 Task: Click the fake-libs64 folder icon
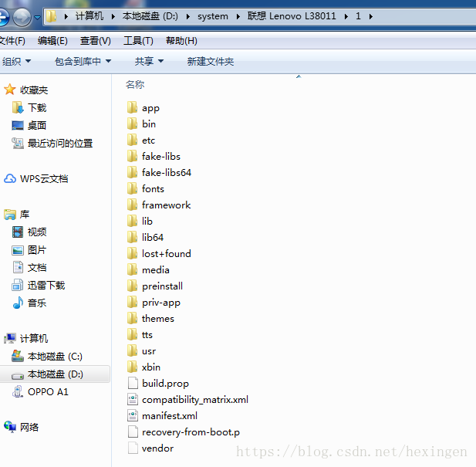[132, 172]
